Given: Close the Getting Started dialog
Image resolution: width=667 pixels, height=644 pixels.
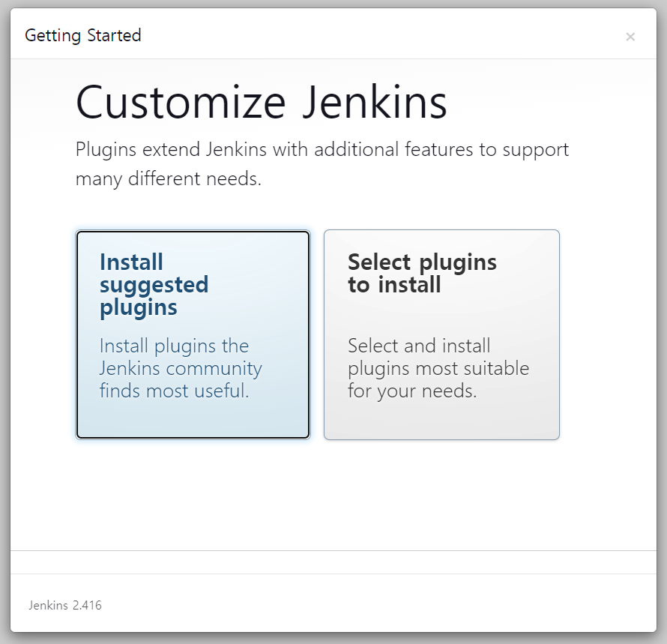Looking at the screenshot, I should 630,37.
